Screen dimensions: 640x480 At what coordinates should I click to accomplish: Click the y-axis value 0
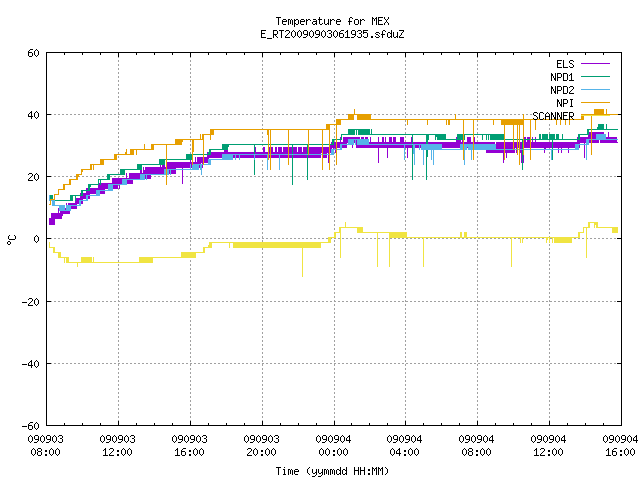[x=37, y=239]
